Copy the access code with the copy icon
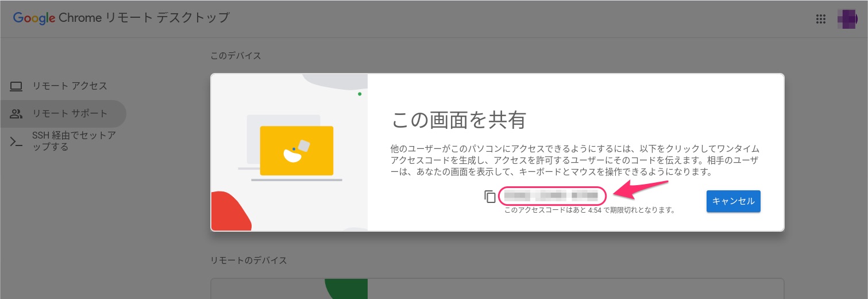This screenshot has height=299, width=868. (490, 196)
